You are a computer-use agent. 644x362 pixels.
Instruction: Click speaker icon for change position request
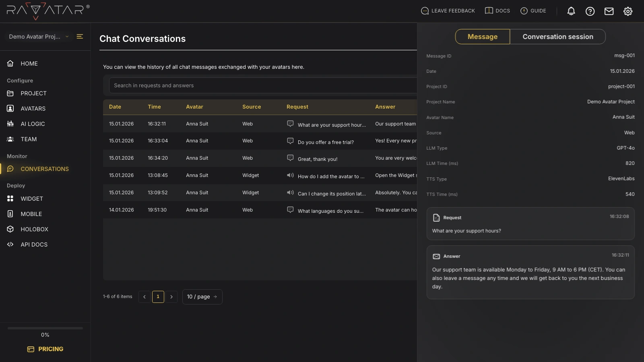[x=290, y=192]
